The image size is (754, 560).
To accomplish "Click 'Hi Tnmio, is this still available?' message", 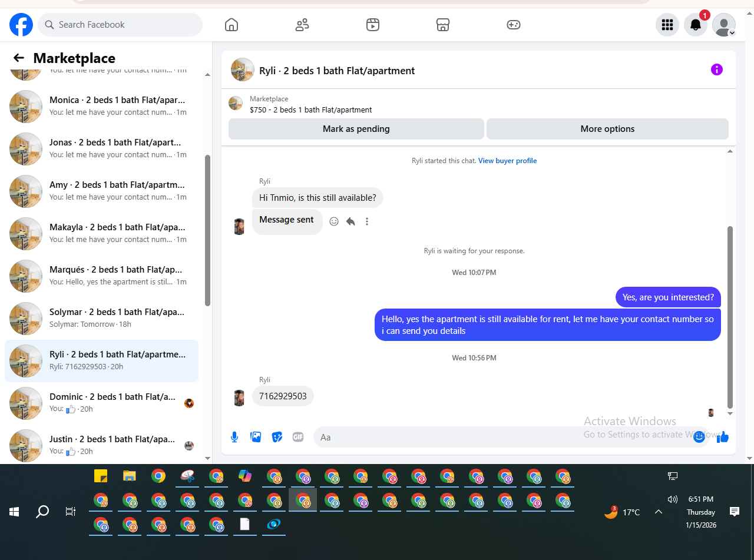I will [318, 198].
